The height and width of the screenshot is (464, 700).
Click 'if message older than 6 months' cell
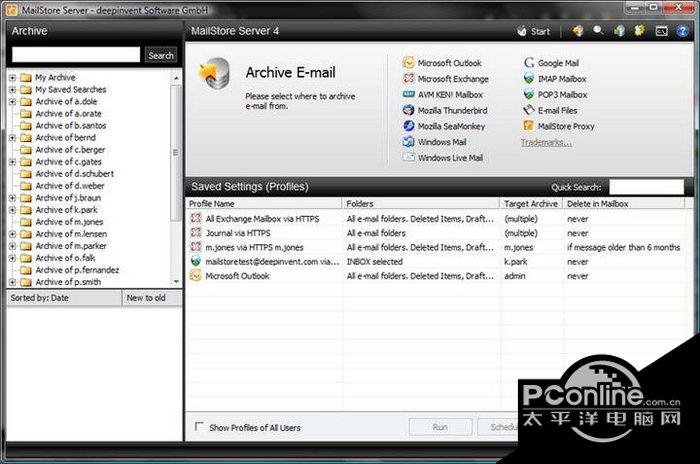[x=624, y=247]
